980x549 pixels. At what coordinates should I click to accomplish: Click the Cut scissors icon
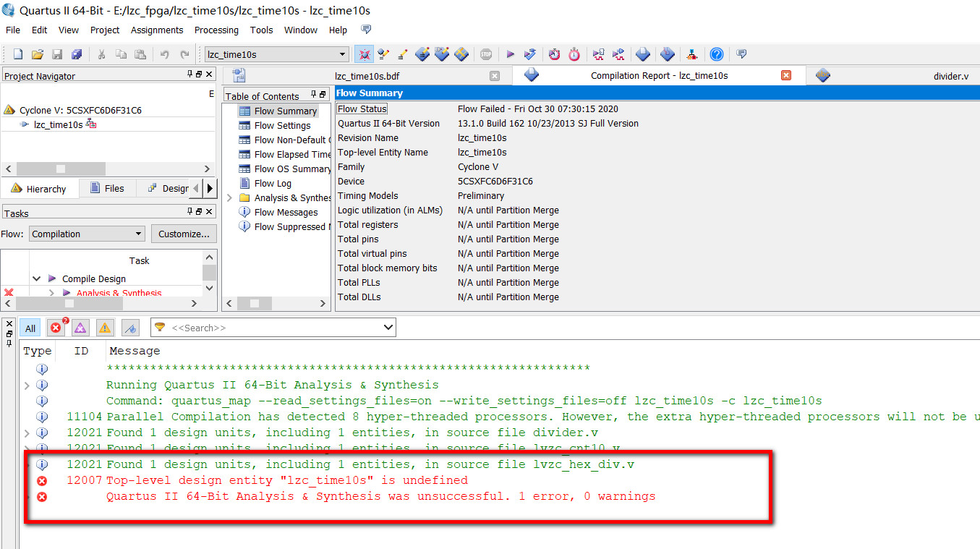pyautogui.click(x=101, y=54)
